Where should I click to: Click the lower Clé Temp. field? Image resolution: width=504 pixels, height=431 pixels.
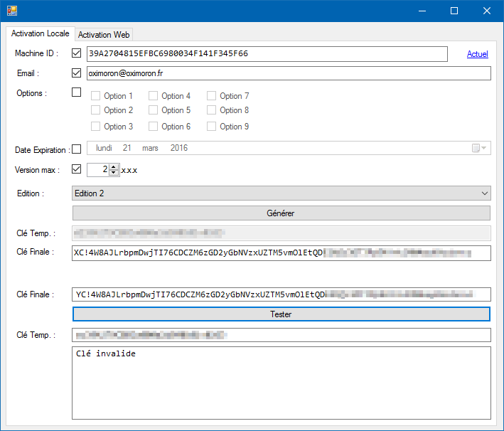click(x=282, y=335)
